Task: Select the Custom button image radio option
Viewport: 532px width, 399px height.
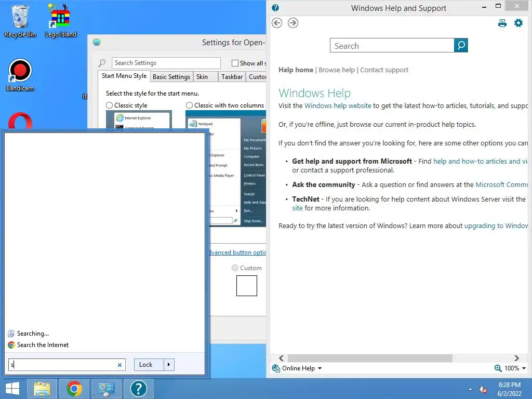Action: tap(235, 268)
